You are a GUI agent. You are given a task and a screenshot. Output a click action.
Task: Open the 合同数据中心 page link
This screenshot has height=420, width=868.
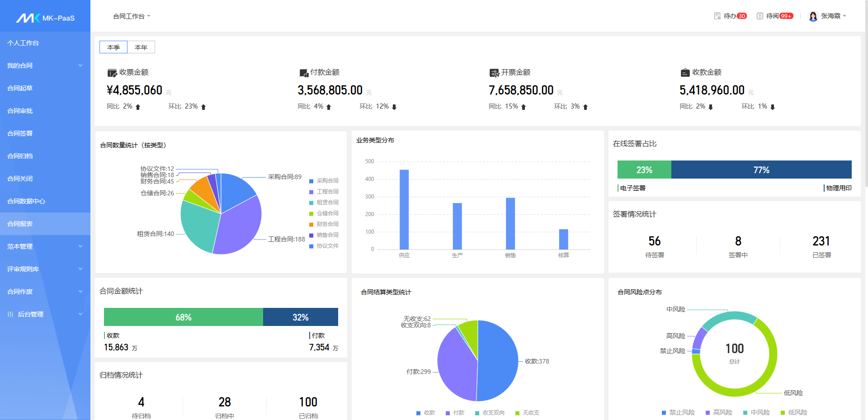[26, 201]
